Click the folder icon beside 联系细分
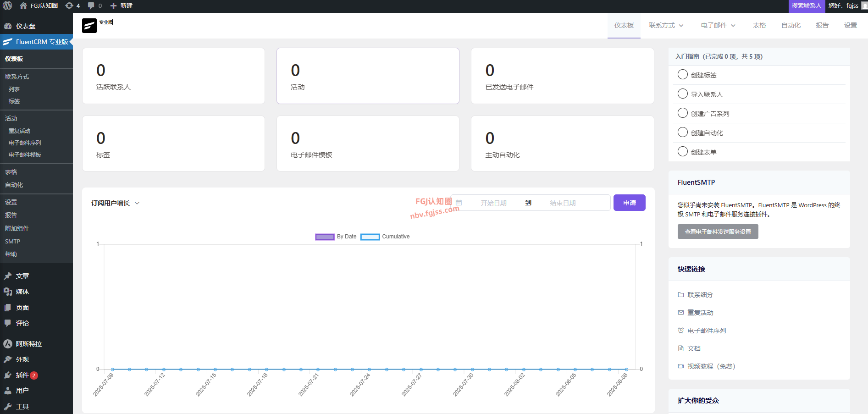 (681, 295)
